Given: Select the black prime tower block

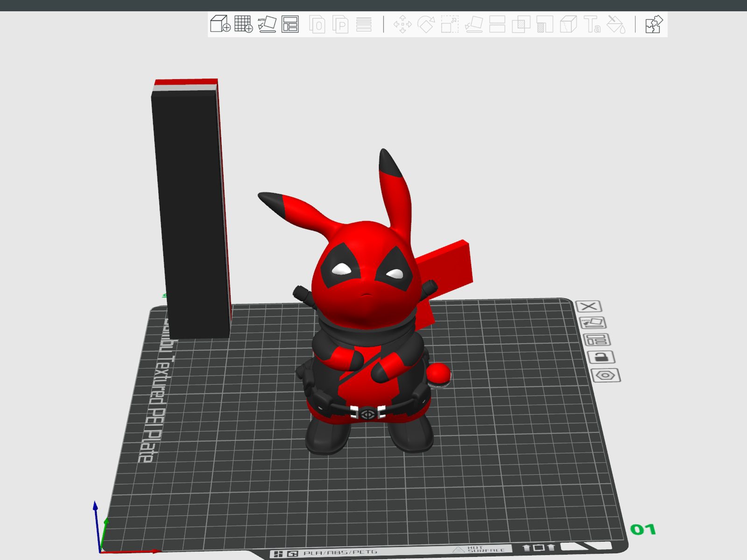Looking at the screenshot, I should click(190, 210).
